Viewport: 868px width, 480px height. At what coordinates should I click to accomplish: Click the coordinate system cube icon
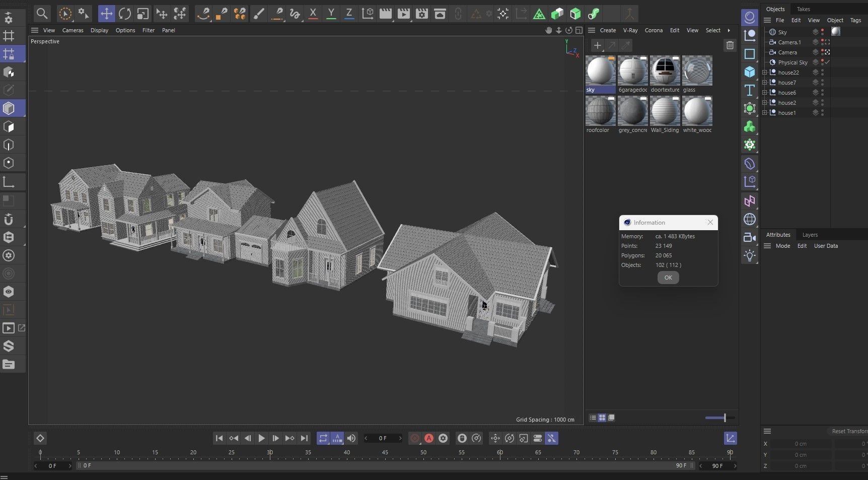click(368, 14)
